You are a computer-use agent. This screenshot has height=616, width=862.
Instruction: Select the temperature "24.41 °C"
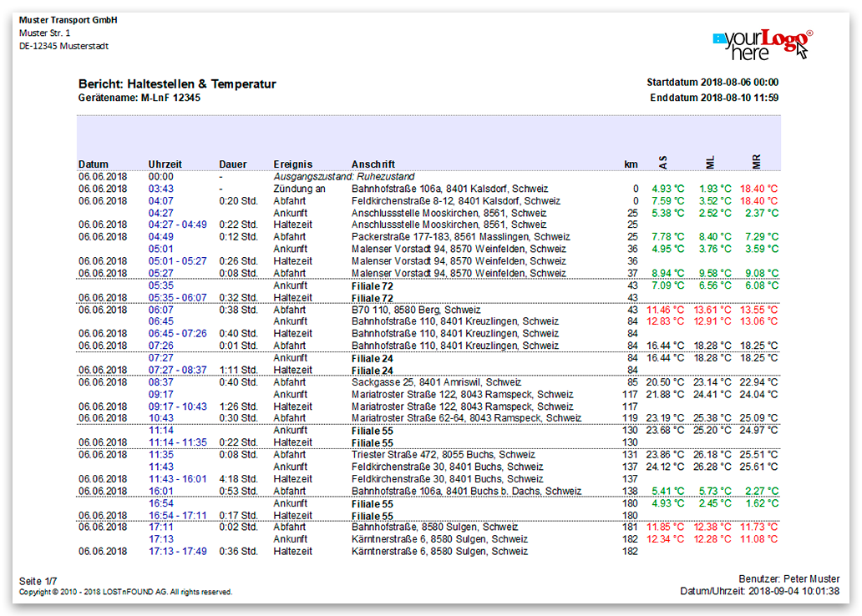point(712,395)
